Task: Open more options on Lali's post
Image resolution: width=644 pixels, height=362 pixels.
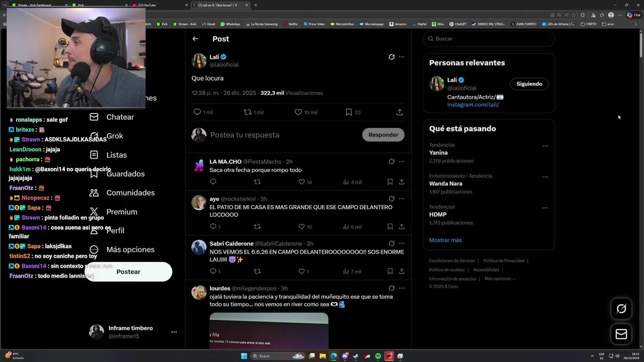Action: click(401, 57)
